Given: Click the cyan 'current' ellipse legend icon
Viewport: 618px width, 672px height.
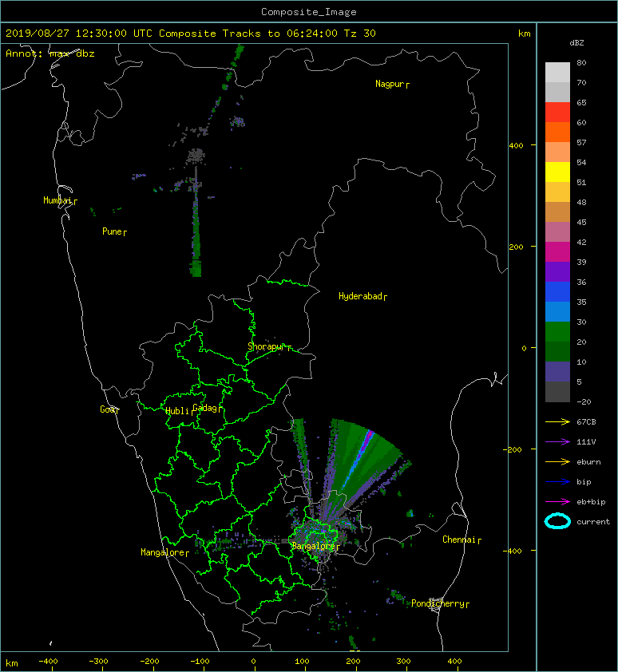Looking at the screenshot, I should 557,522.
